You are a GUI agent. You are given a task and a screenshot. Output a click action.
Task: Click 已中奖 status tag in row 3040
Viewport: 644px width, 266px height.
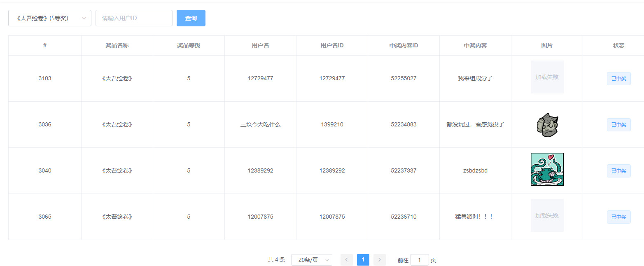(x=618, y=171)
